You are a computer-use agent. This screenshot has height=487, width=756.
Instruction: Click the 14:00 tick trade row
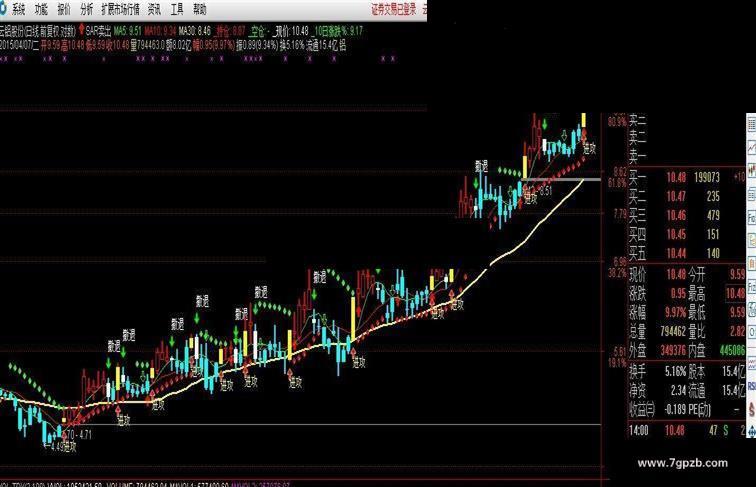687,431
